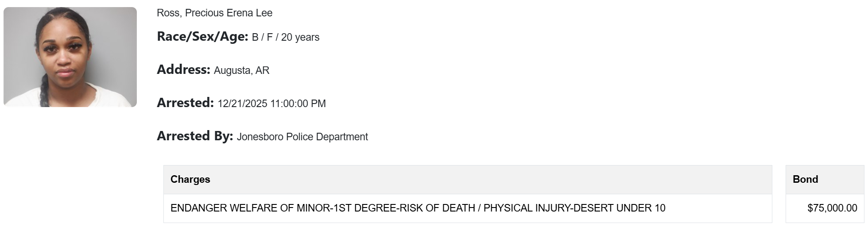Click the Address label

pyautogui.click(x=183, y=70)
